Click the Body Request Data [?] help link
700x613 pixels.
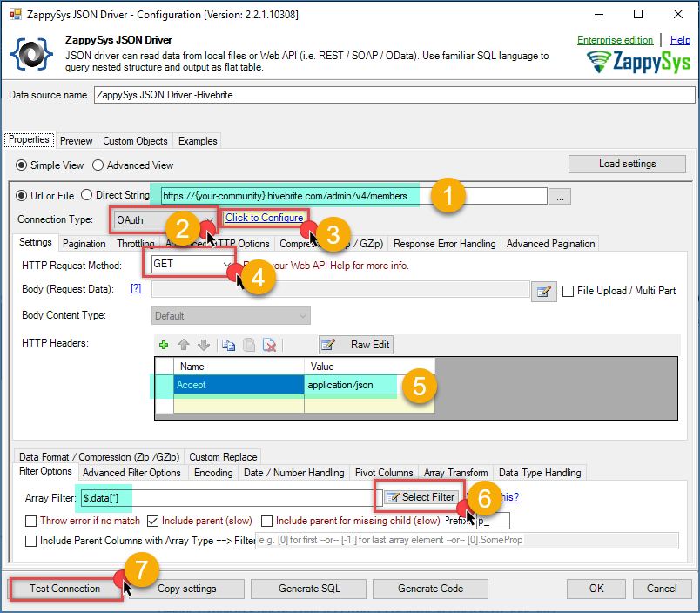[136, 288]
